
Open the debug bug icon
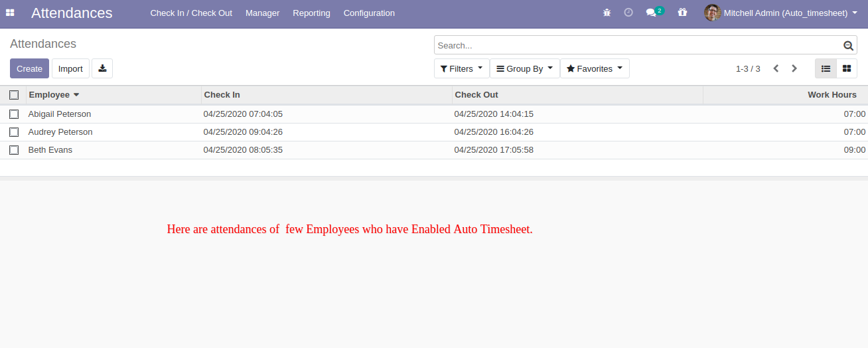[x=607, y=13]
